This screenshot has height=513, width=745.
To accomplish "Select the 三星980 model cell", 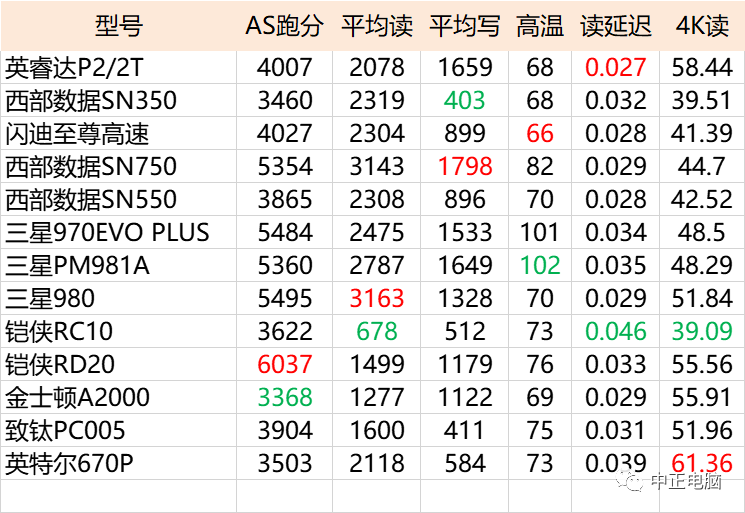I will click(x=119, y=298).
